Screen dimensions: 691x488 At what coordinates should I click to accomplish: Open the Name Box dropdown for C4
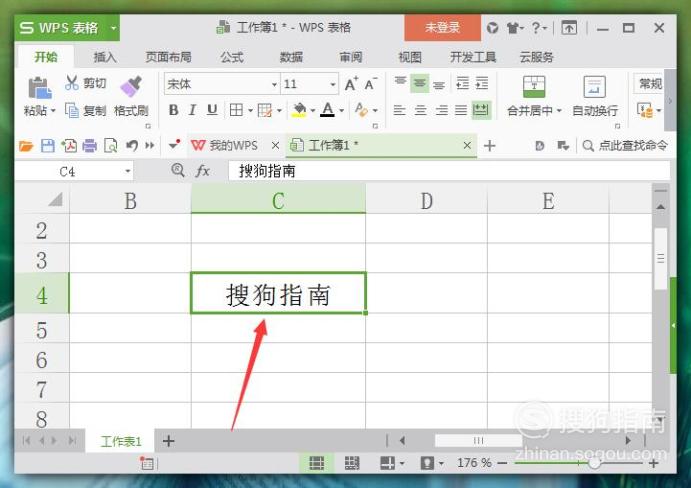coord(127,171)
